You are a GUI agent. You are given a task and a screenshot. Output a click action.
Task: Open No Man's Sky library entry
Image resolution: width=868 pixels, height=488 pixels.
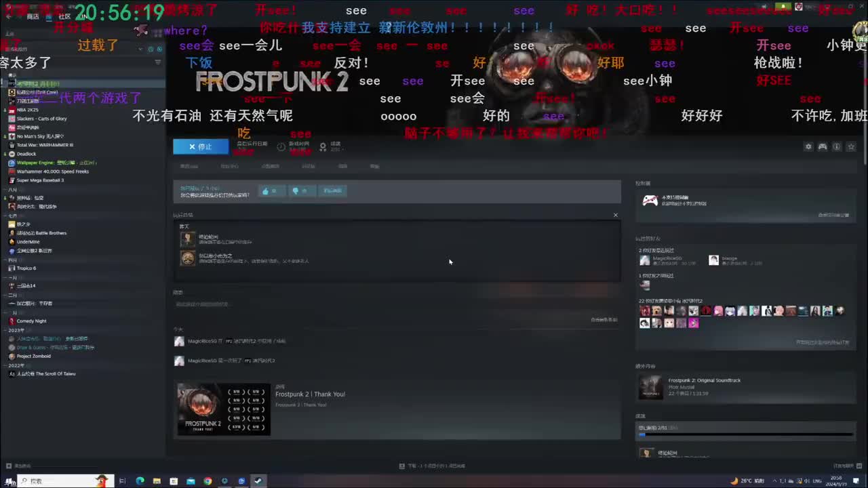tap(40, 136)
